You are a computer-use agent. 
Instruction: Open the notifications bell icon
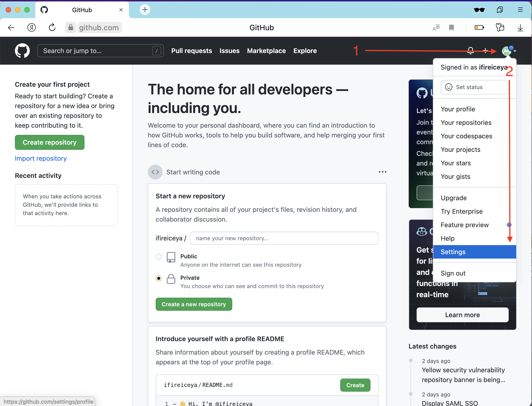(470, 51)
